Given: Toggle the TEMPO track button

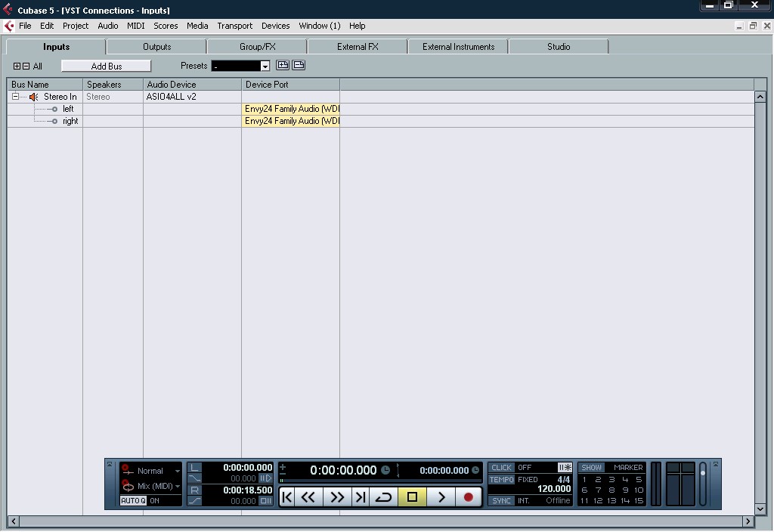Looking at the screenshot, I should pos(502,479).
